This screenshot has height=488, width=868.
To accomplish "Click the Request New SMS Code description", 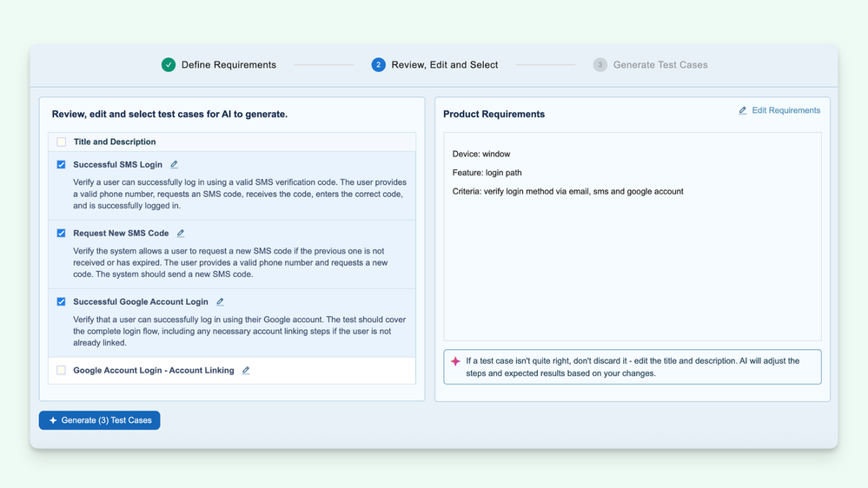I will click(x=230, y=262).
